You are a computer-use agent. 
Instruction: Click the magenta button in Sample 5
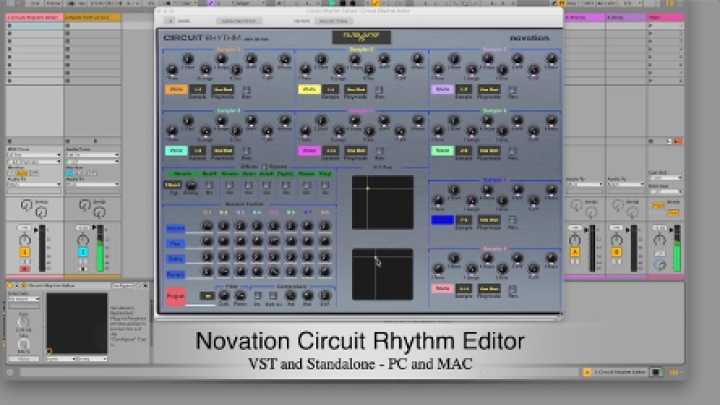pos(309,151)
